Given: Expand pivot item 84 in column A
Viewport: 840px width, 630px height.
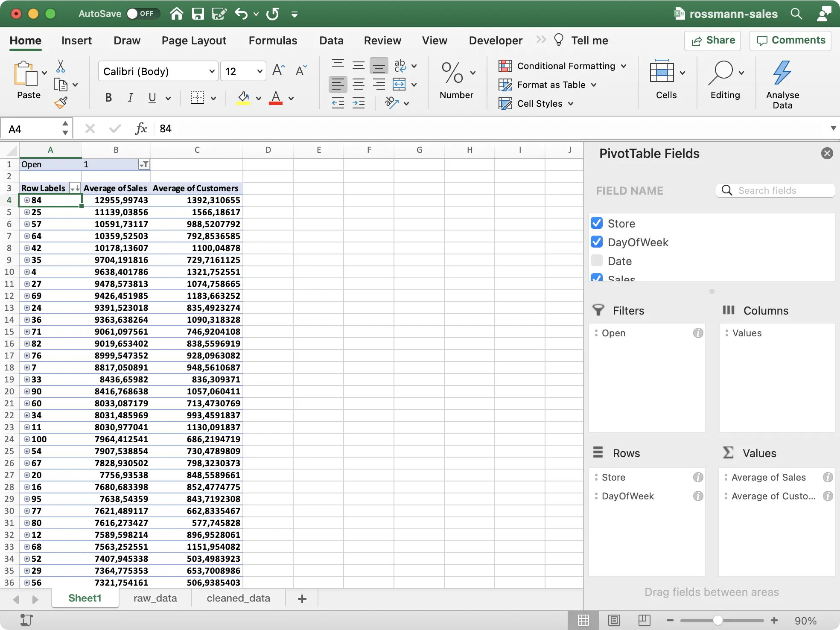Looking at the screenshot, I should [x=26, y=200].
